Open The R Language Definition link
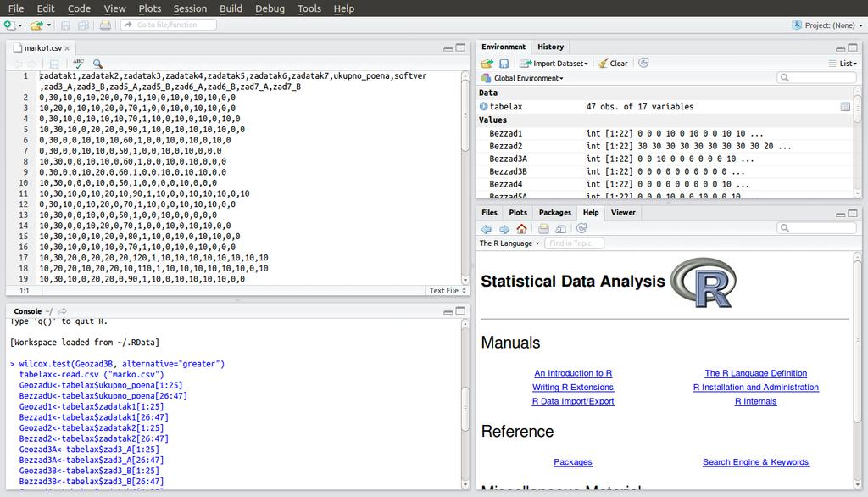This screenshot has width=868, height=497. click(755, 373)
